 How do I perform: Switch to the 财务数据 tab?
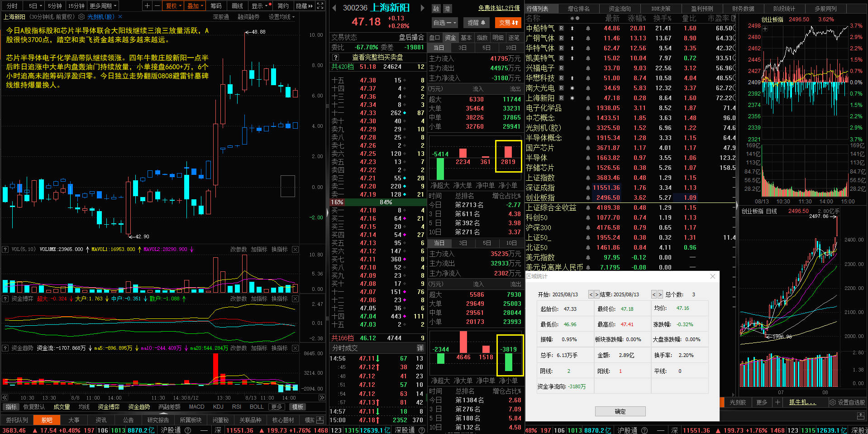point(743,9)
